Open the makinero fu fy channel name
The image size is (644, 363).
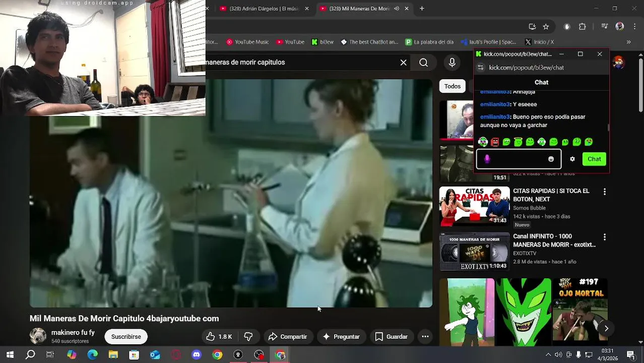pos(73,333)
